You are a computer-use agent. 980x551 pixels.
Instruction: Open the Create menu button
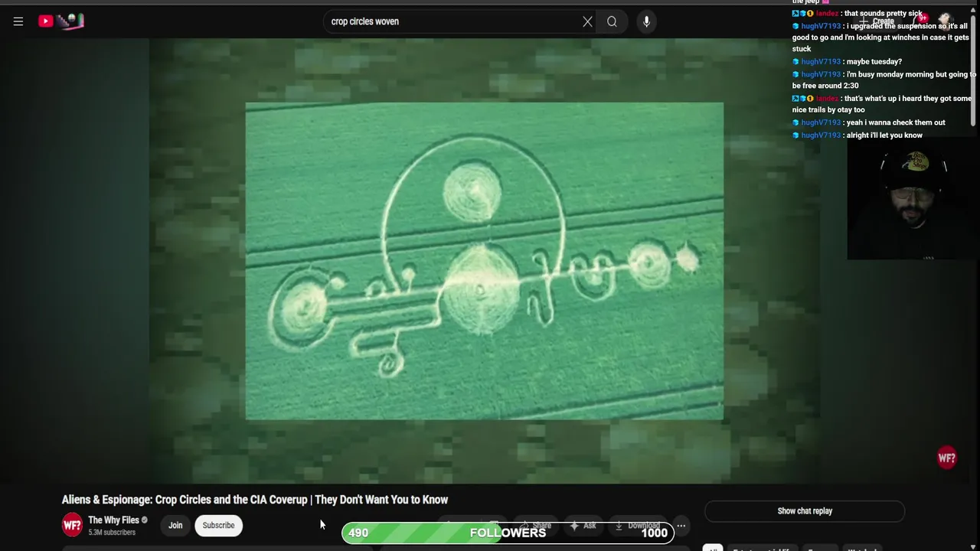[878, 21]
